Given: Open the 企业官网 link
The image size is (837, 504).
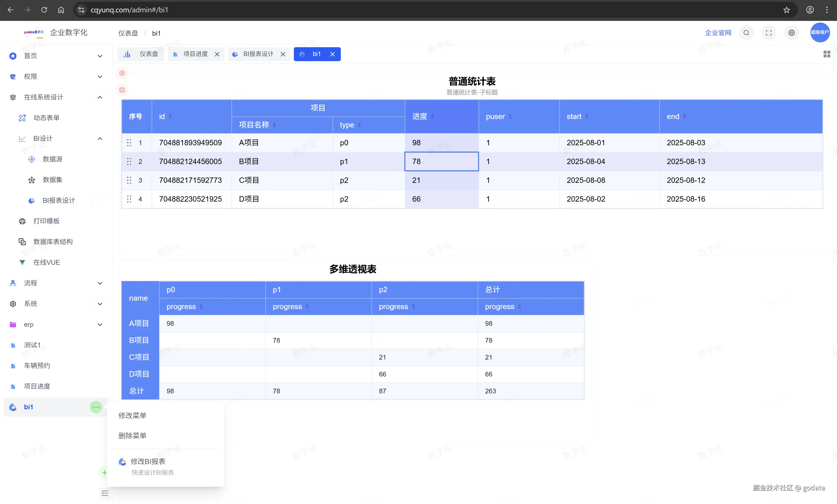Looking at the screenshot, I should (718, 33).
